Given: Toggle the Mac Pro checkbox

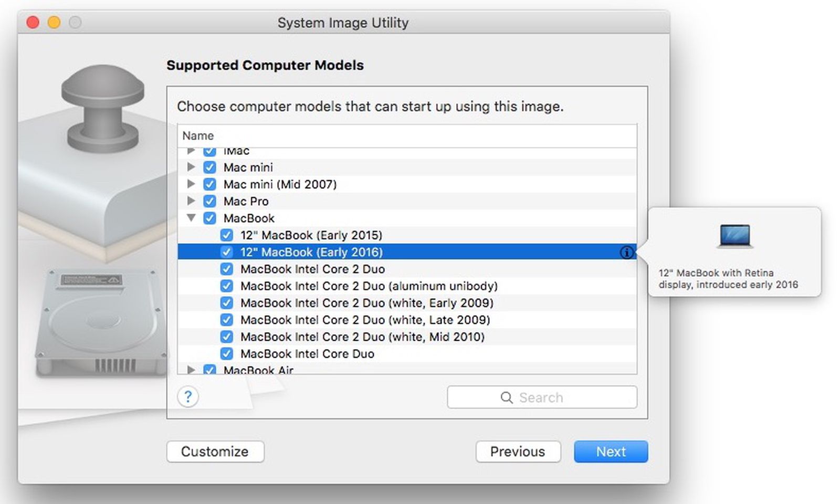Looking at the screenshot, I should pos(209,201).
